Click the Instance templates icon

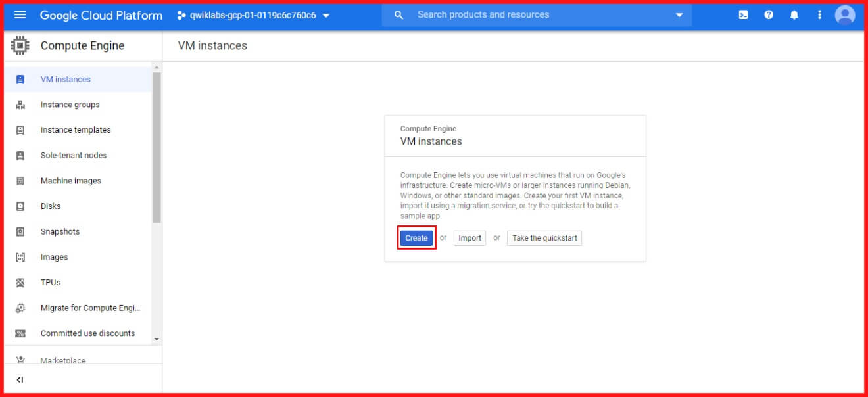pos(20,130)
